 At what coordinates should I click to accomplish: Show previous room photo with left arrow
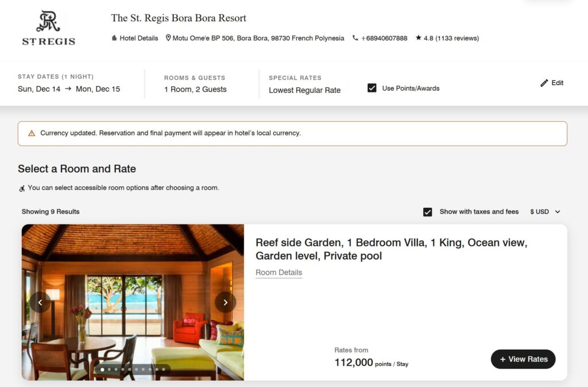coord(40,302)
